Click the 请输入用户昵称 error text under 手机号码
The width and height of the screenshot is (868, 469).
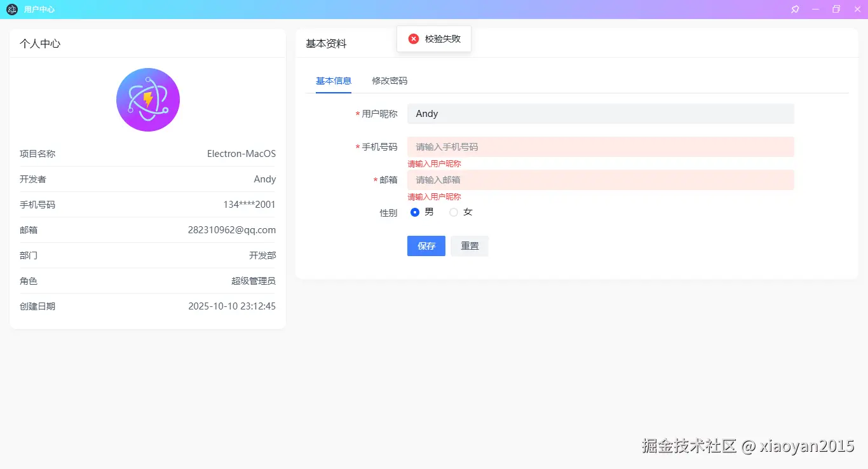coord(434,163)
